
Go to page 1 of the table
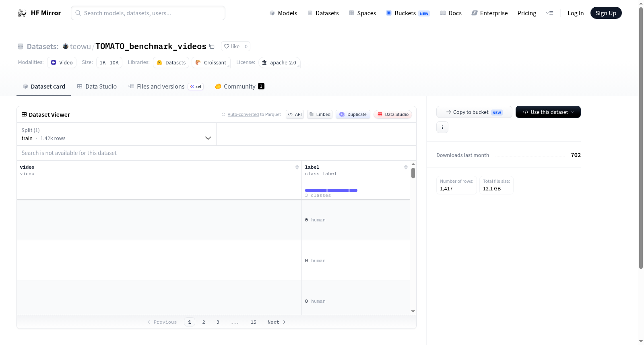pos(190,322)
